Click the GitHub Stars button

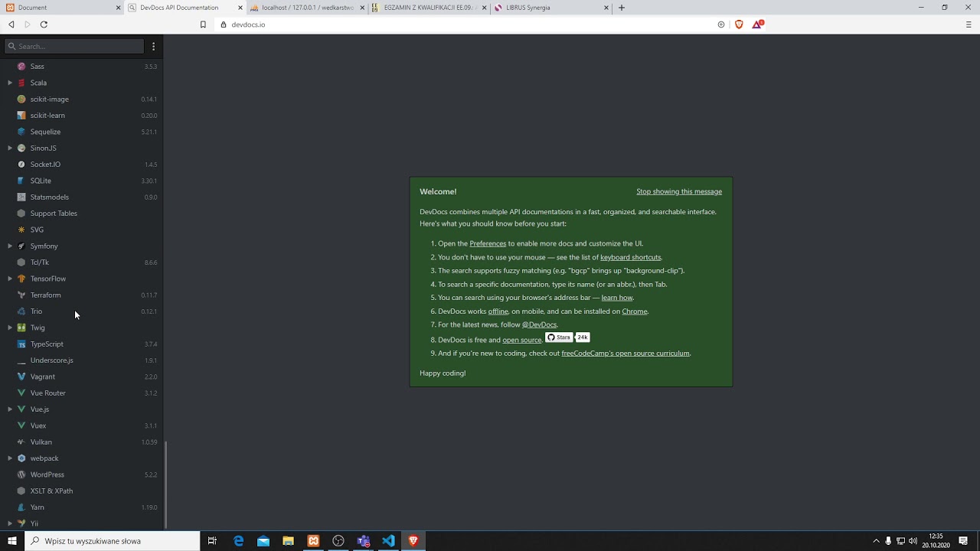pyautogui.click(x=559, y=337)
